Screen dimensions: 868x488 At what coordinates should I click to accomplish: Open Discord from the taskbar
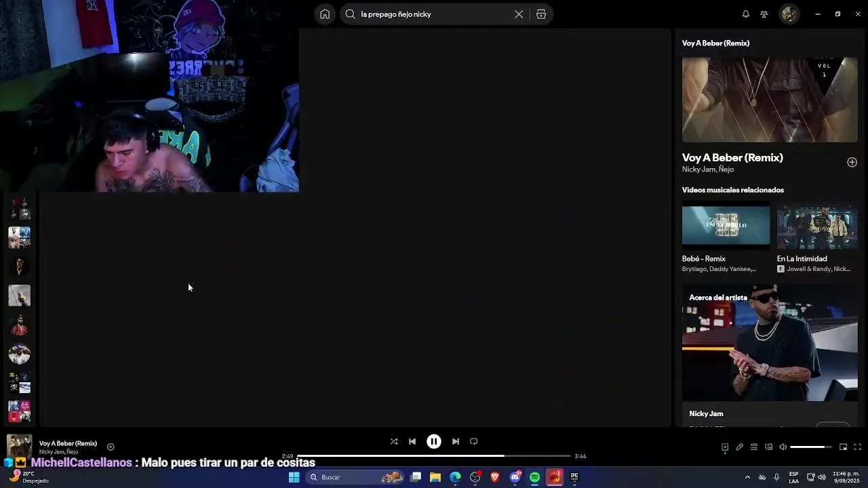click(515, 477)
